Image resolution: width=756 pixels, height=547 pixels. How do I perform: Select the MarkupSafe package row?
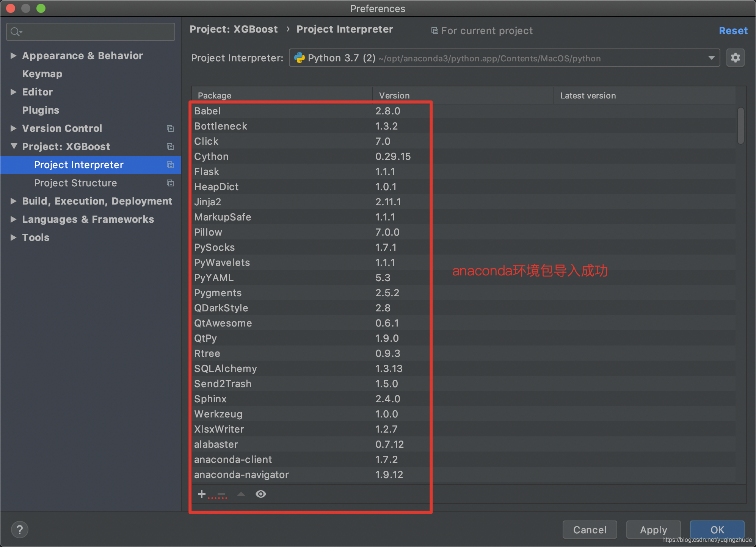(463, 217)
